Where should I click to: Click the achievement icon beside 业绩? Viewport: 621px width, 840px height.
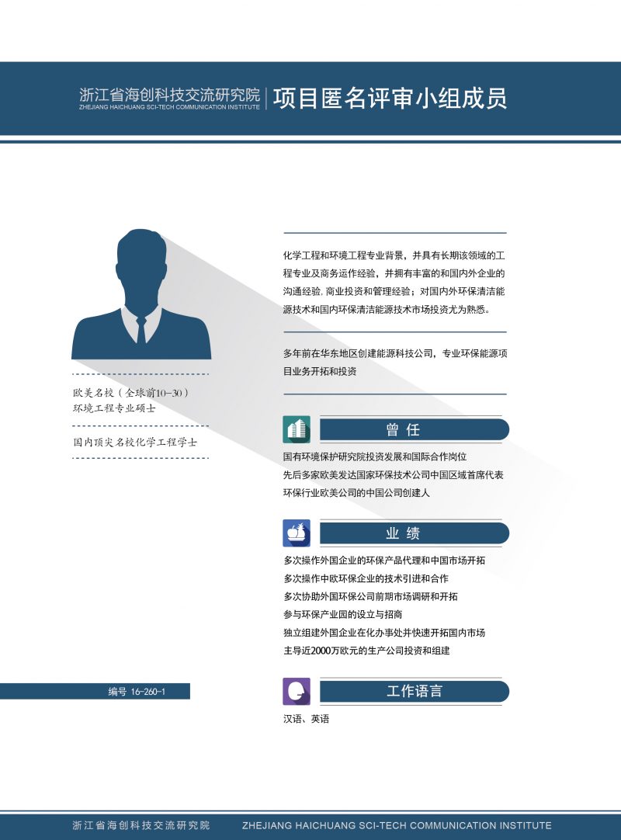(x=296, y=533)
